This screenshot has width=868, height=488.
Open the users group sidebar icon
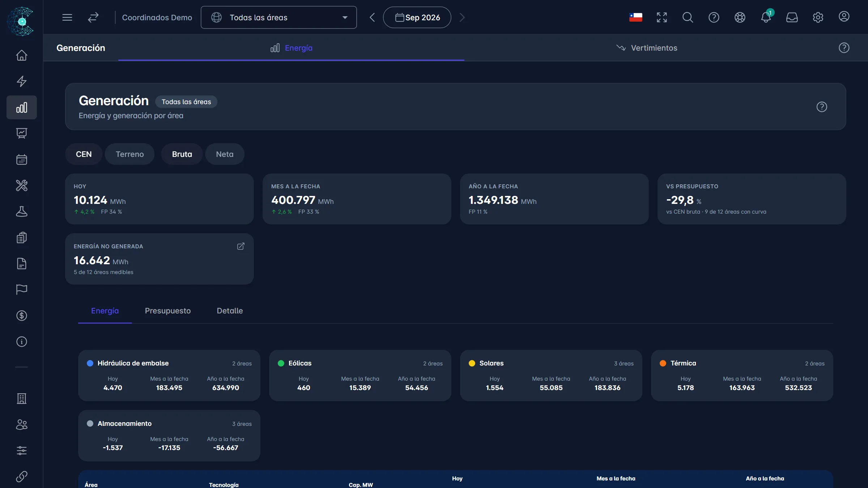point(22,424)
